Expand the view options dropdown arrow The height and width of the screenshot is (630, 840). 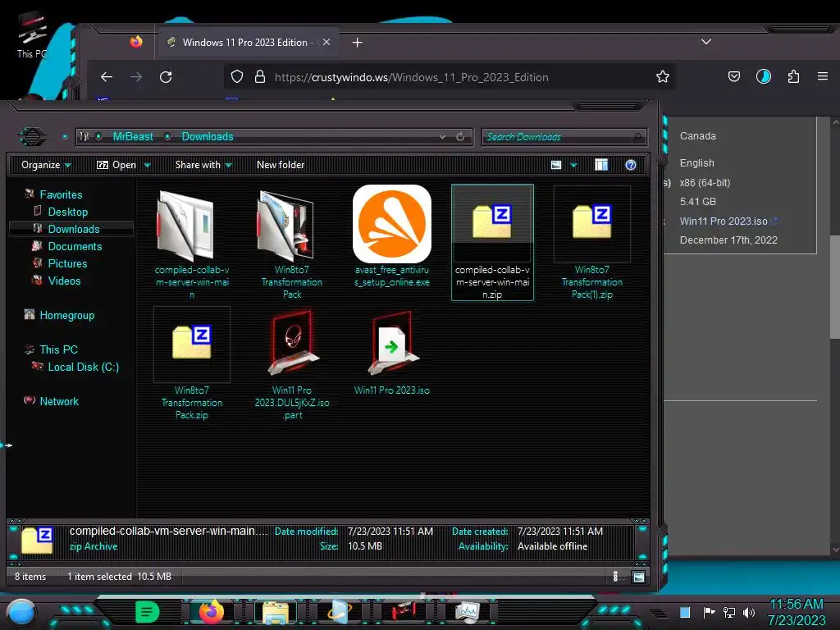(573, 165)
